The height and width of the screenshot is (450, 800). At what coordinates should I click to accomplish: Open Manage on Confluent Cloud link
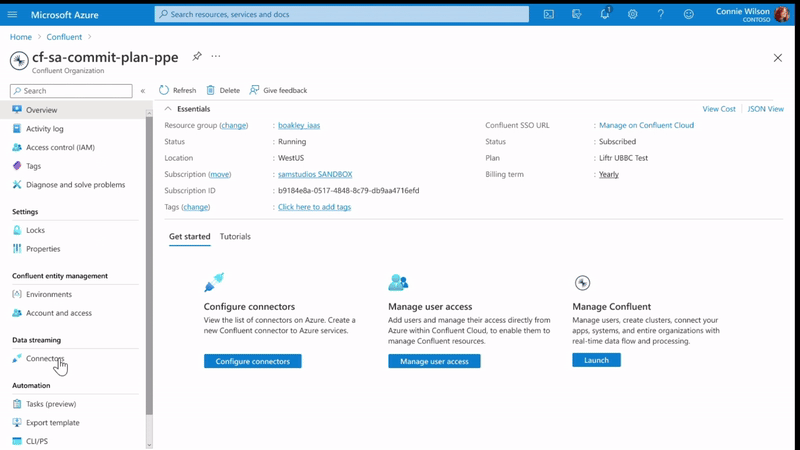tap(646, 125)
